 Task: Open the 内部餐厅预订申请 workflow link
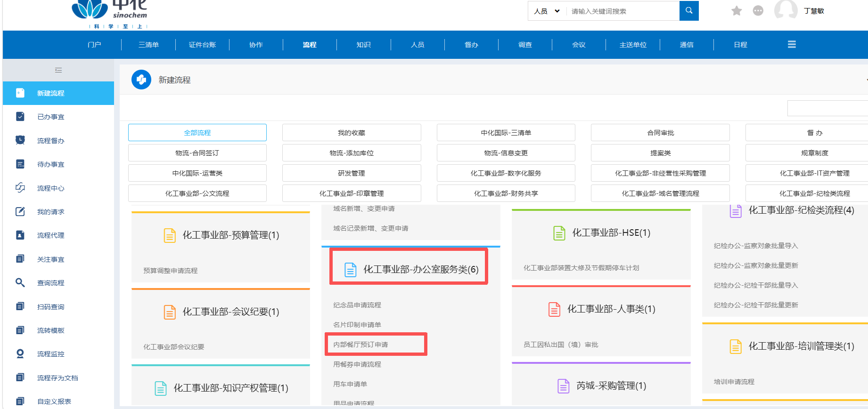pyautogui.click(x=361, y=345)
